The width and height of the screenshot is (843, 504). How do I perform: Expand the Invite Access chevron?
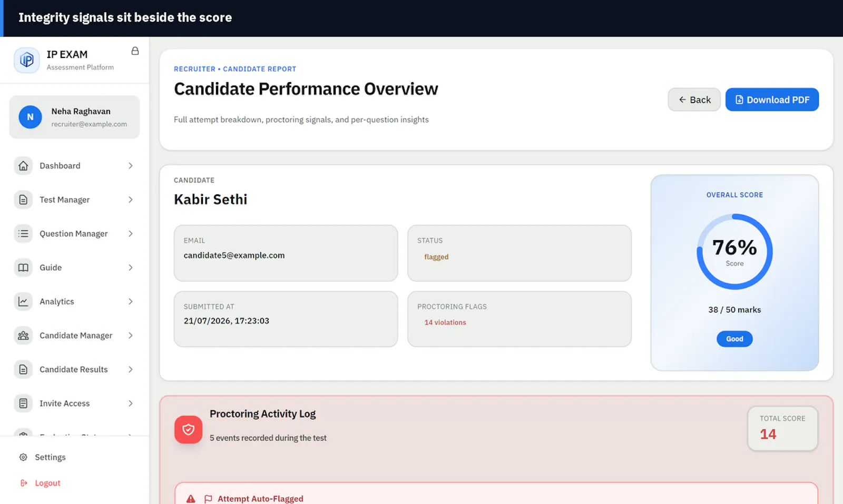point(131,403)
